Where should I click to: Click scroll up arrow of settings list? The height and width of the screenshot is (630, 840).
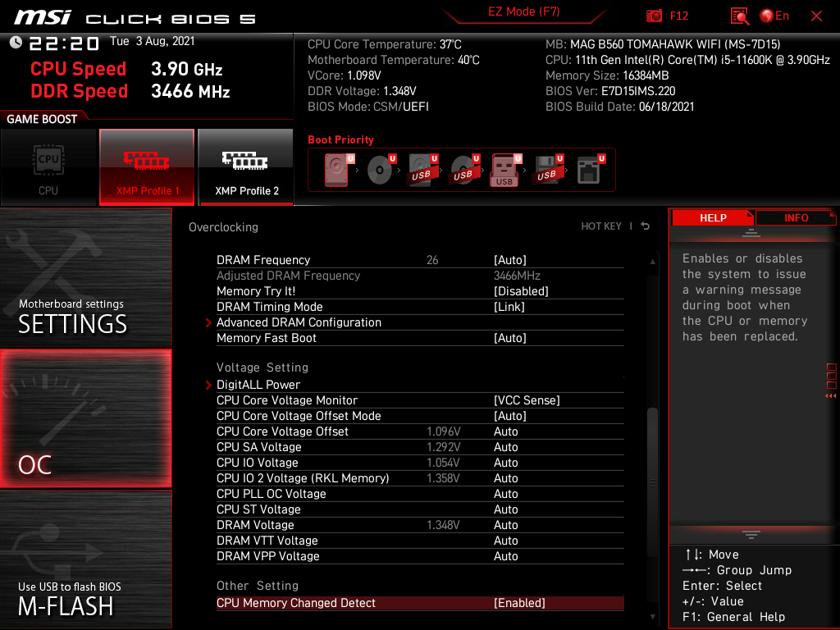tap(652, 262)
